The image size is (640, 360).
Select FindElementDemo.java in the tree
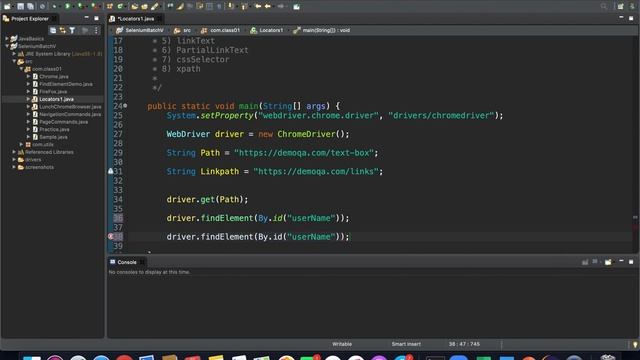(65, 84)
